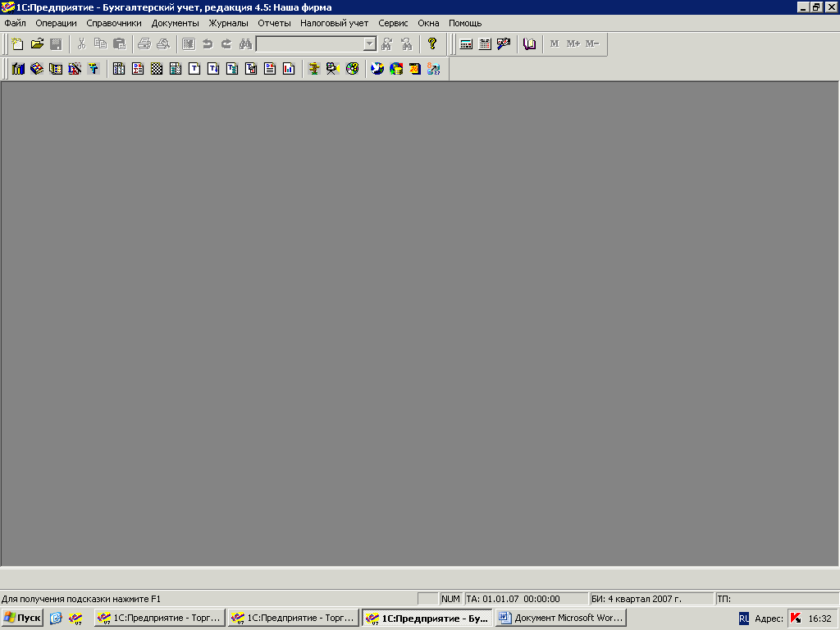Click the globe with coins icon
The width and height of the screenshot is (840, 630).
click(396, 69)
